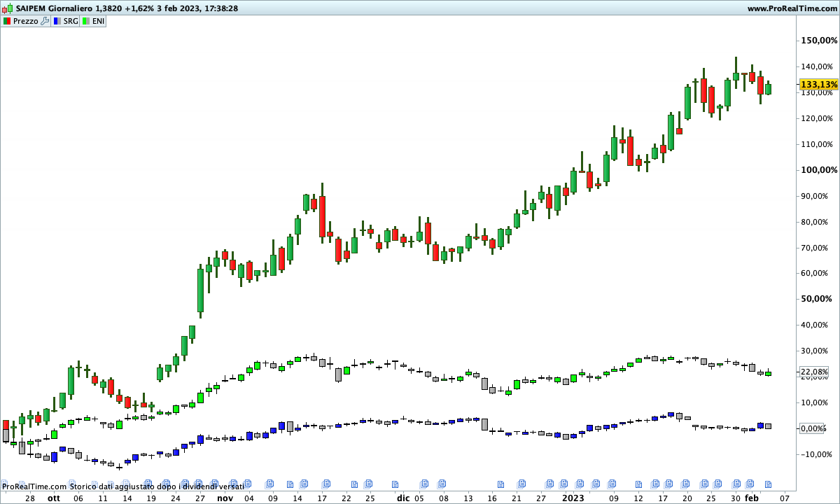Click the yellow 133,13% current value label
The image size is (840, 504).
coord(819,84)
